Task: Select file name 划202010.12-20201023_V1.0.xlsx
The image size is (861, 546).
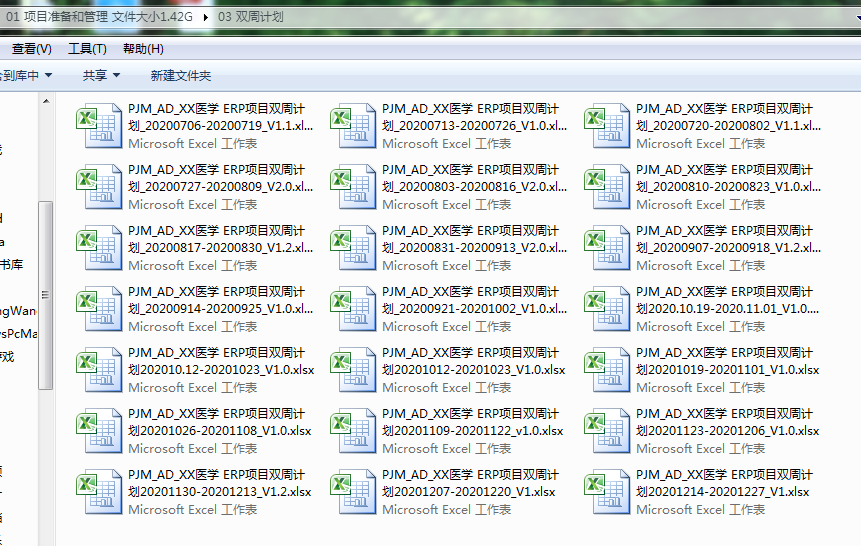Action: [x=221, y=370]
